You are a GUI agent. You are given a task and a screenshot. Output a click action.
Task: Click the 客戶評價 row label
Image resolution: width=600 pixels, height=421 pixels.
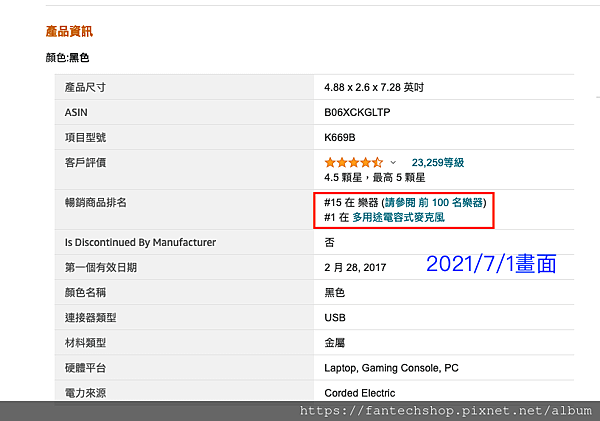pos(85,163)
